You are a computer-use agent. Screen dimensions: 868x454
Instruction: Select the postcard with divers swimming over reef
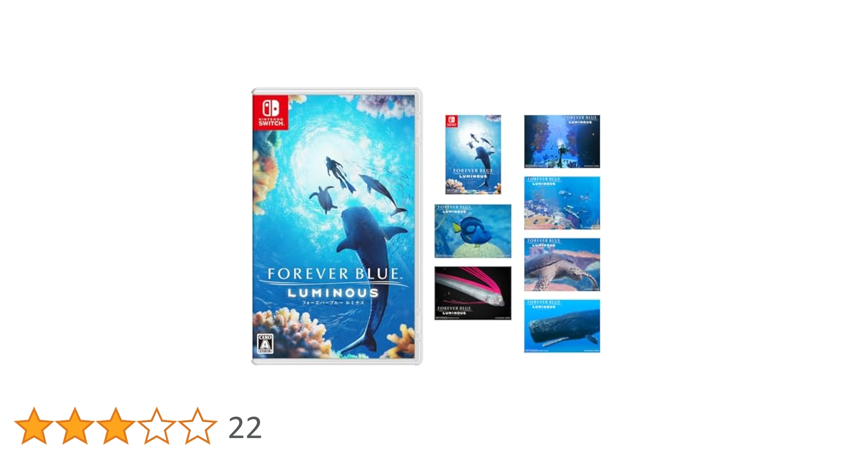[x=562, y=203]
